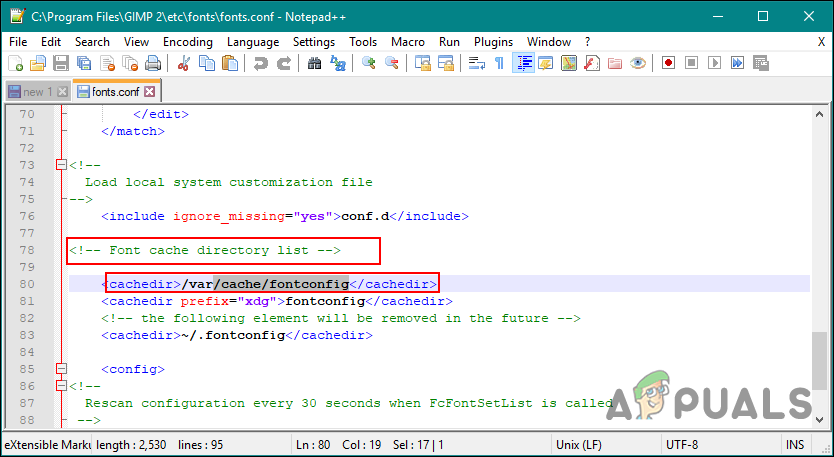This screenshot has width=834, height=457.
Task: Click 'UTF-8' encoding in status bar
Action: tap(682, 445)
